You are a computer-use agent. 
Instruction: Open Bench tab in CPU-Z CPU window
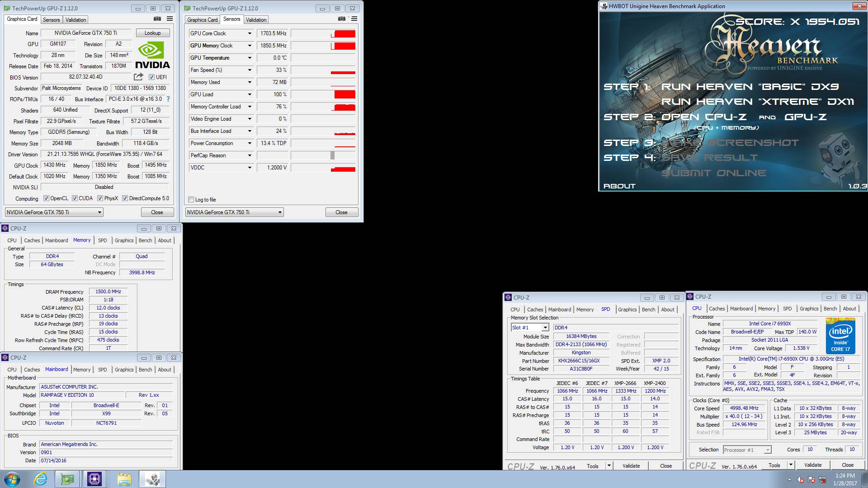830,309
